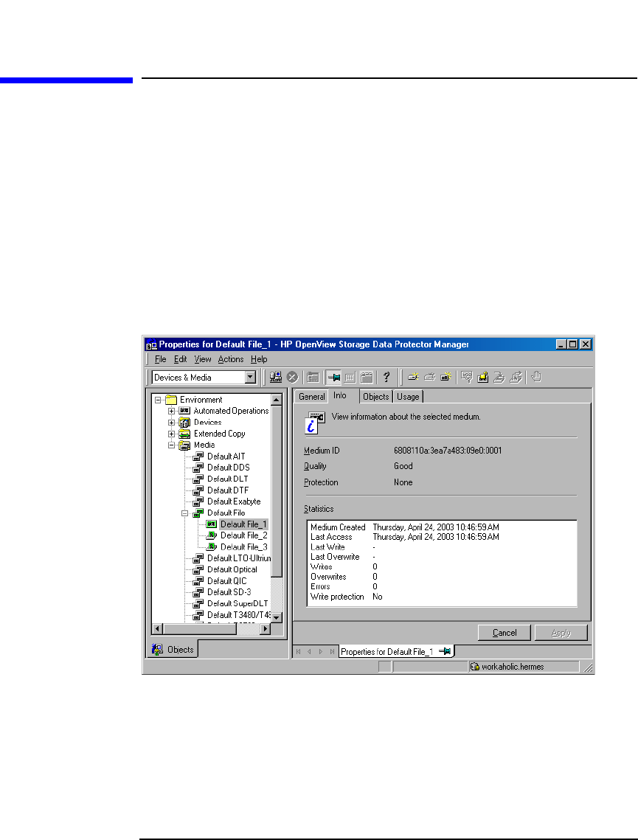Click the Default AIT media pool icon

(x=198, y=457)
